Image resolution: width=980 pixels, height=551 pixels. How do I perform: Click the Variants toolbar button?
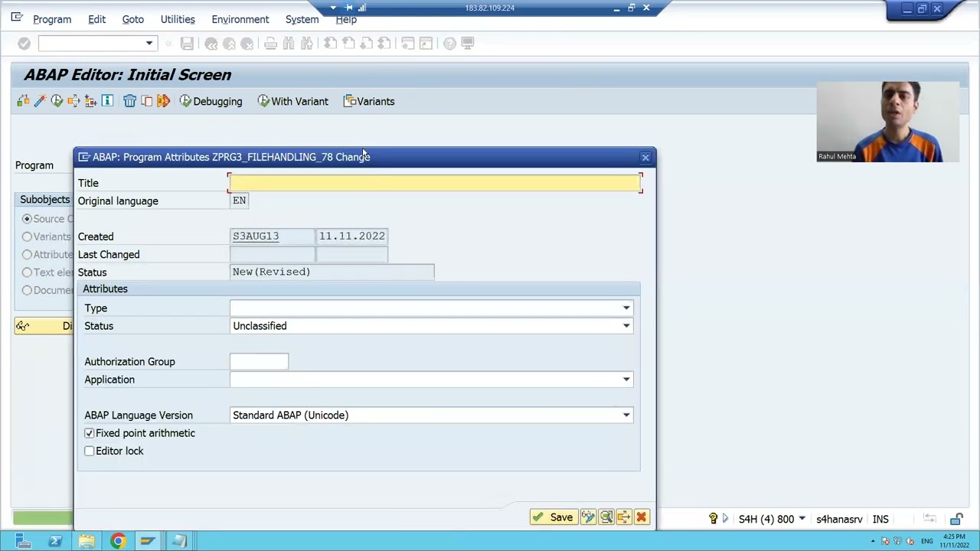(369, 101)
